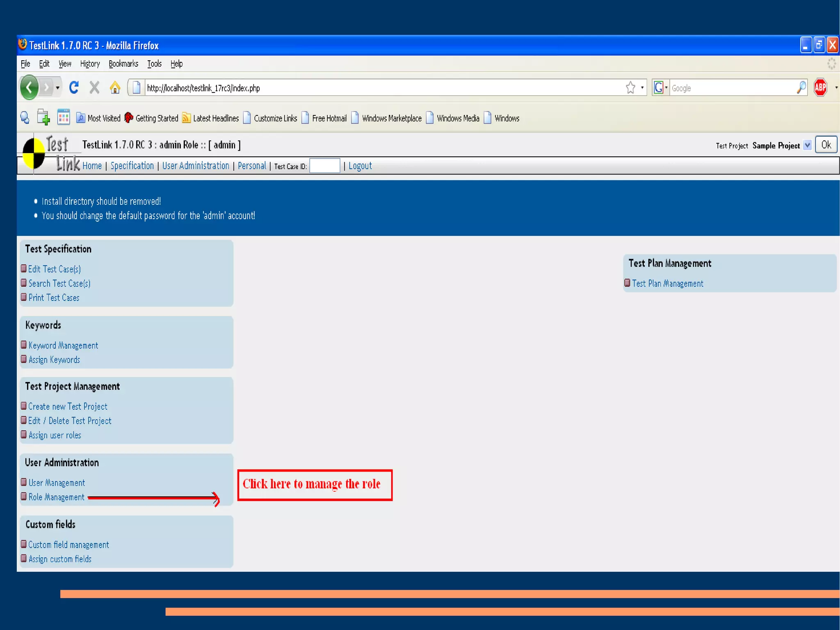Click the add-page icon with green plus
840x630 pixels.
click(x=43, y=117)
